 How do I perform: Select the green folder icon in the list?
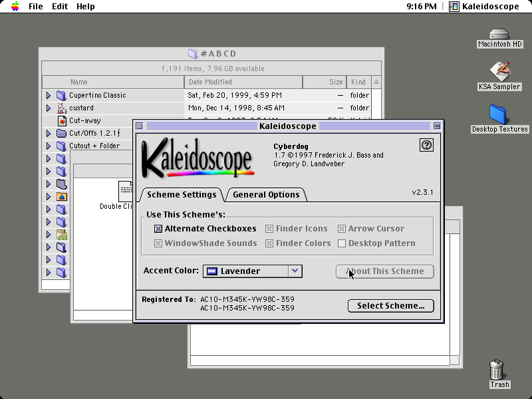tap(61, 235)
